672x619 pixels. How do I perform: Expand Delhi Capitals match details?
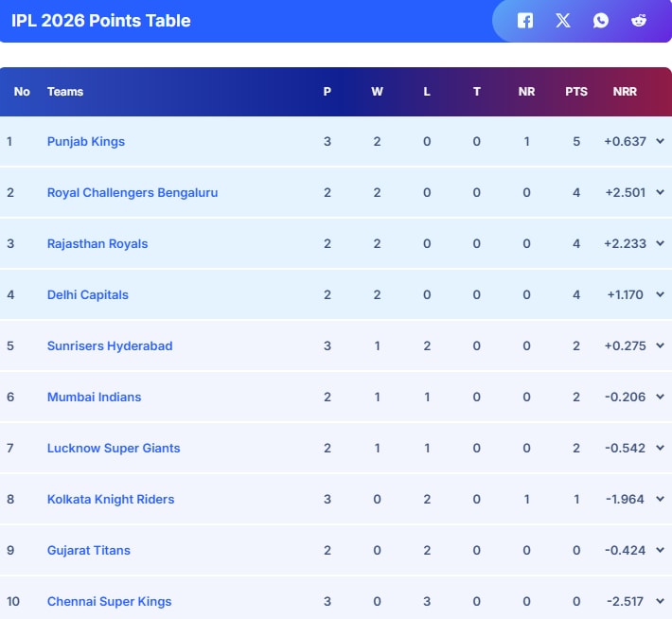(x=660, y=294)
